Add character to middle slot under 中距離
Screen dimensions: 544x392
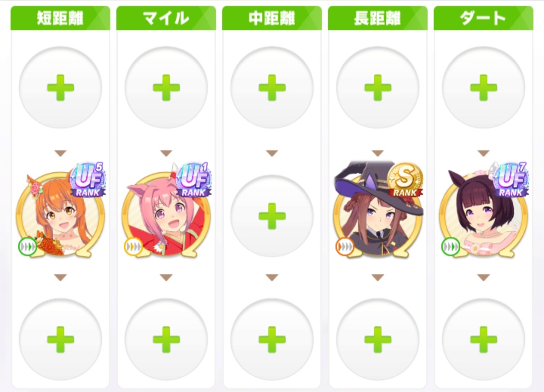click(x=272, y=216)
